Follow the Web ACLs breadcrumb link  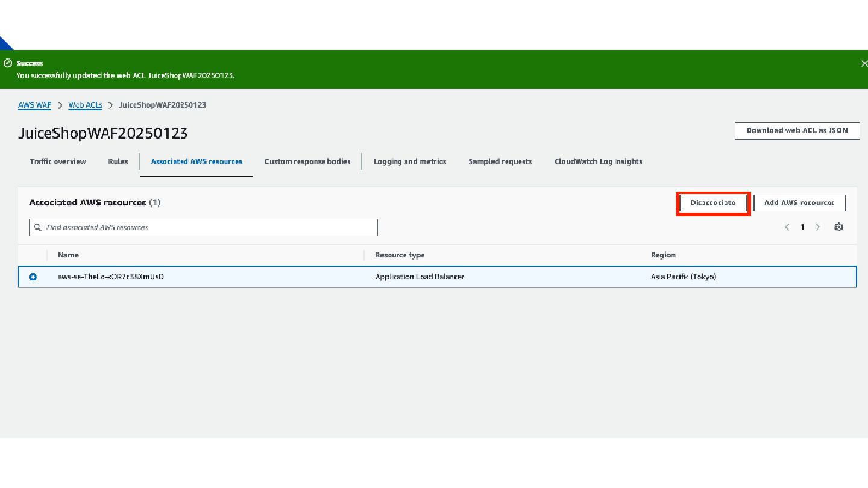pyautogui.click(x=85, y=105)
